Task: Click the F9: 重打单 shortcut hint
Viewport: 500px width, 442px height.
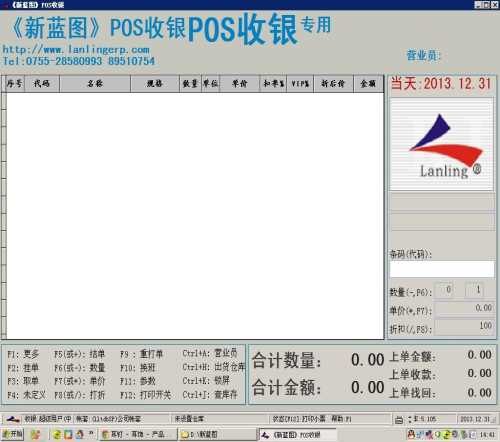Action: [142, 354]
